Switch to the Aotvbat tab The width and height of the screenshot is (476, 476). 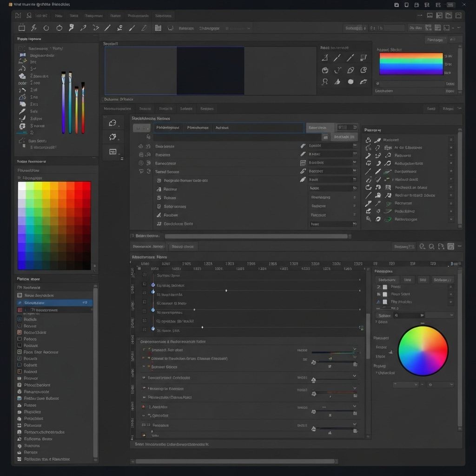pyautogui.click(x=222, y=128)
